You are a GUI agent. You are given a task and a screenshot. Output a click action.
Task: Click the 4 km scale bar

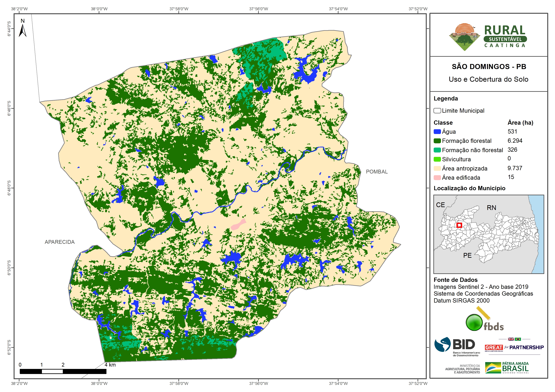63,371
